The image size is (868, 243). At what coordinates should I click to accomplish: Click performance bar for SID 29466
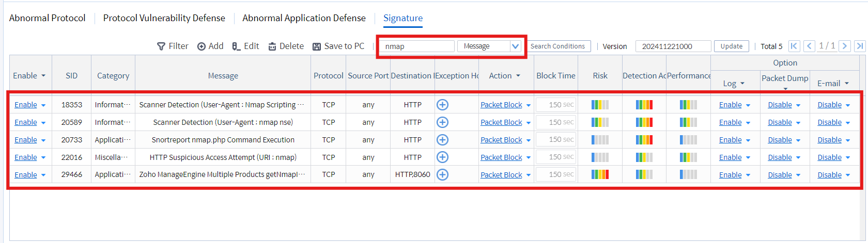coord(688,174)
